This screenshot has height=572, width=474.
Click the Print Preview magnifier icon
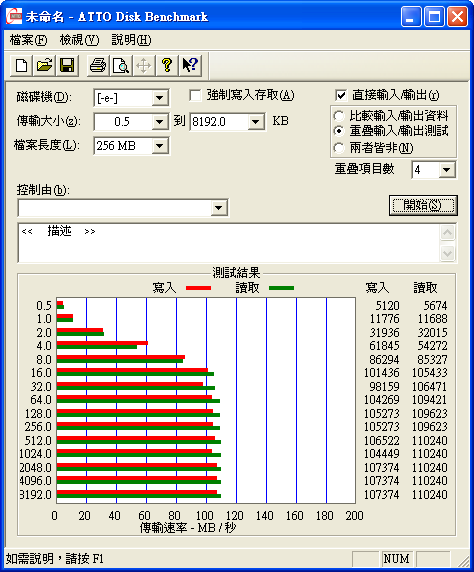(120, 66)
